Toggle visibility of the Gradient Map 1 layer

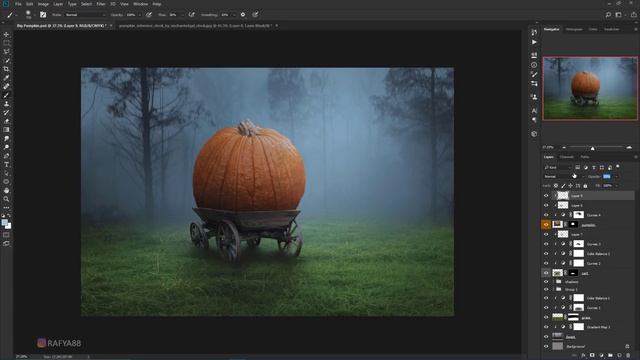coord(546,327)
